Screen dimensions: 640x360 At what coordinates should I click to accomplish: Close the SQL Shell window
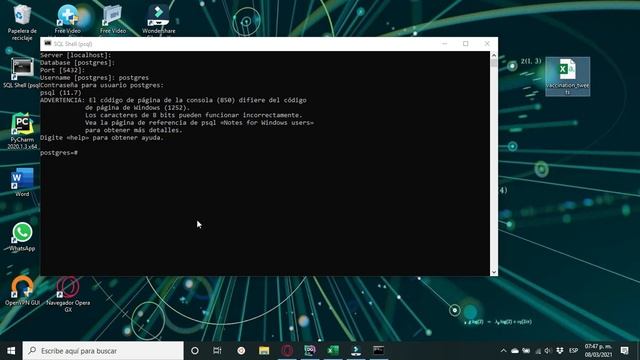pyautogui.click(x=487, y=44)
